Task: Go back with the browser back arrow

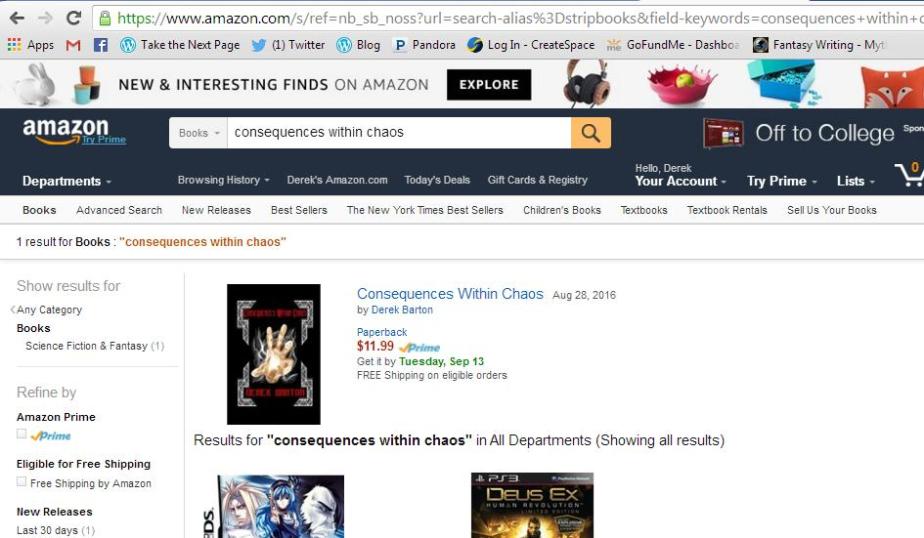Action: pyautogui.click(x=17, y=18)
